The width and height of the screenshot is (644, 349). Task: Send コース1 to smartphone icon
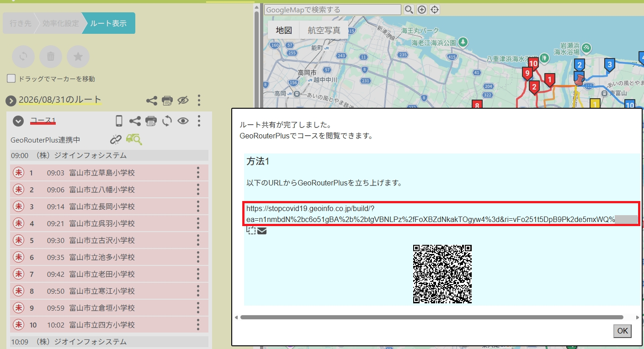[119, 121]
